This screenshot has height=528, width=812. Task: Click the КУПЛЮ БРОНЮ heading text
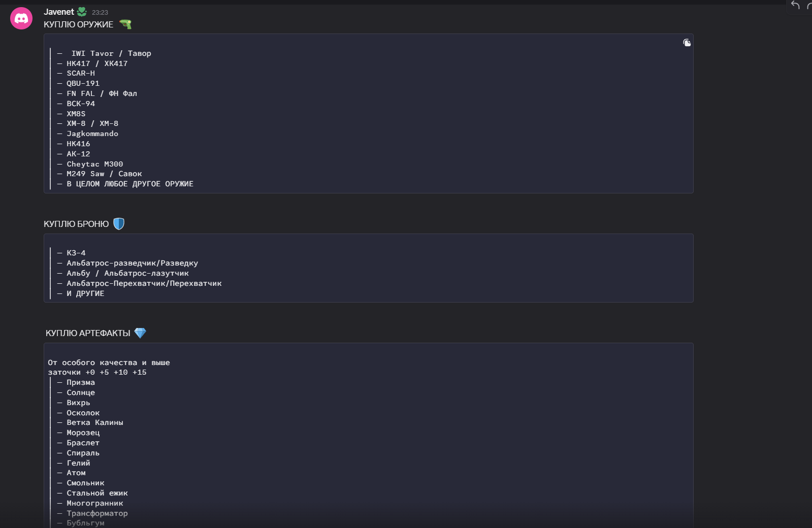[76, 224]
